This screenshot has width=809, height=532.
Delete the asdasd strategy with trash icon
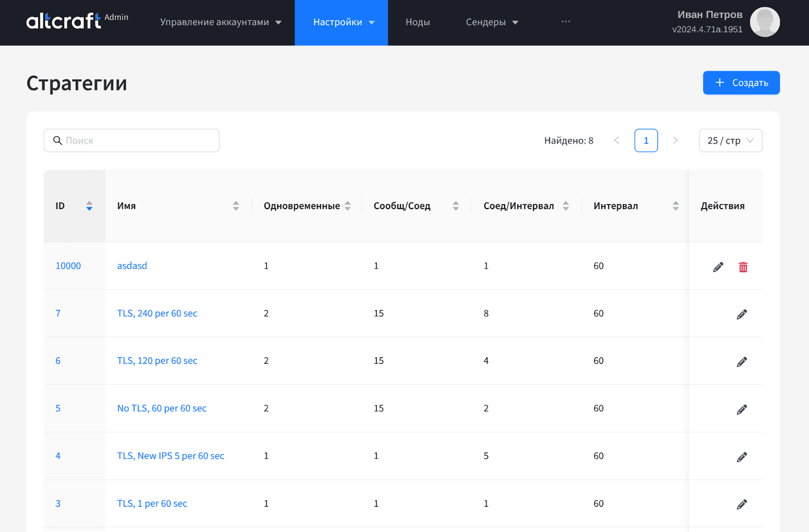pyautogui.click(x=743, y=267)
